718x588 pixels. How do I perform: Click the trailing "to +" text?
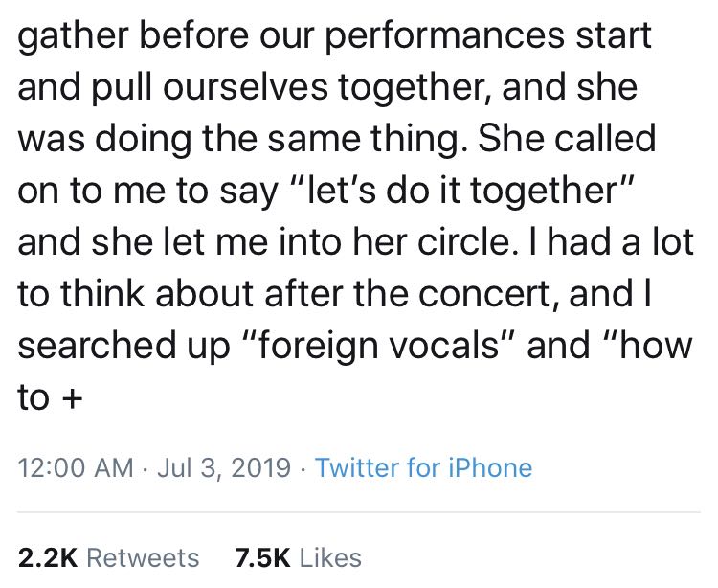click(46, 396)
